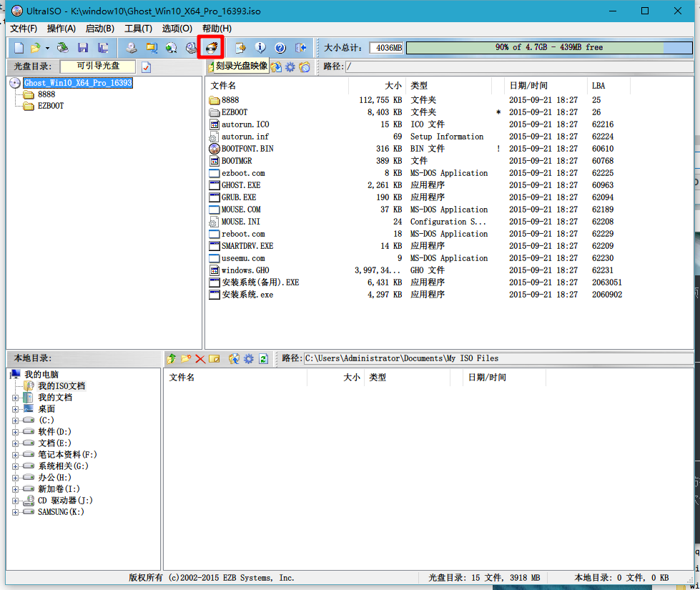The width and height of the screenshot is (700, 590).
Task: Click the Mount to Virtual Drive icon
Action: 191,48
